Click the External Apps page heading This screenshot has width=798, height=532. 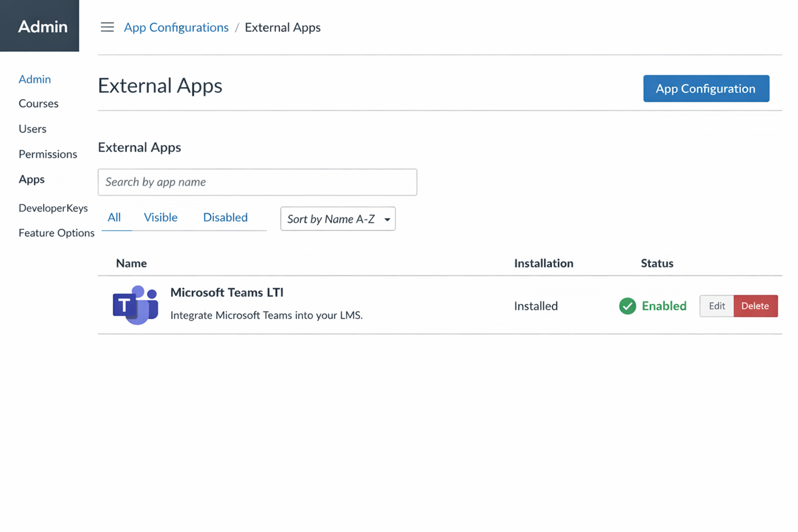coord(160,86)
